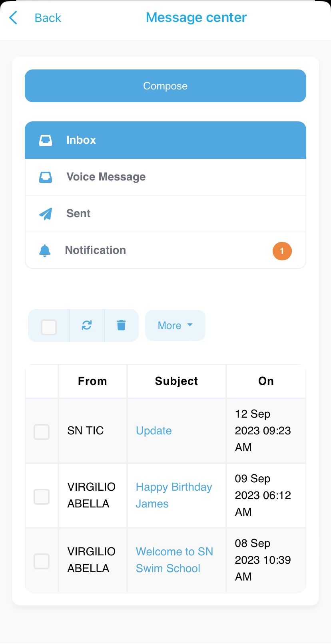Tap the back chevron arrow icon
The image size is (331, 644).
(13, 18)
